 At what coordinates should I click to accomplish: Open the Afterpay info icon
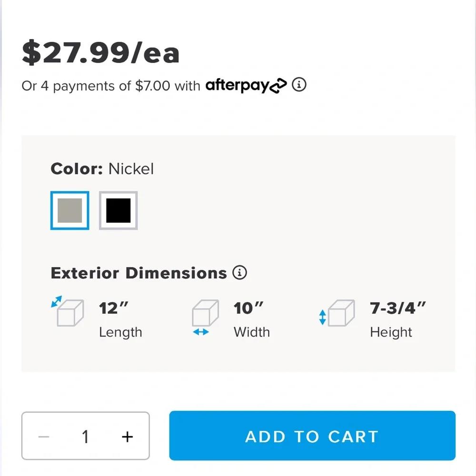click(299, 84)
